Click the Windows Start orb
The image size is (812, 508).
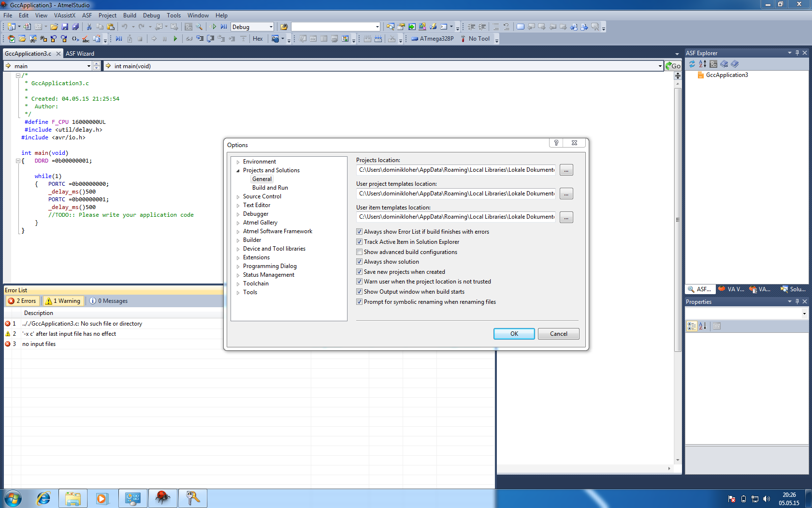pos(13,498)
